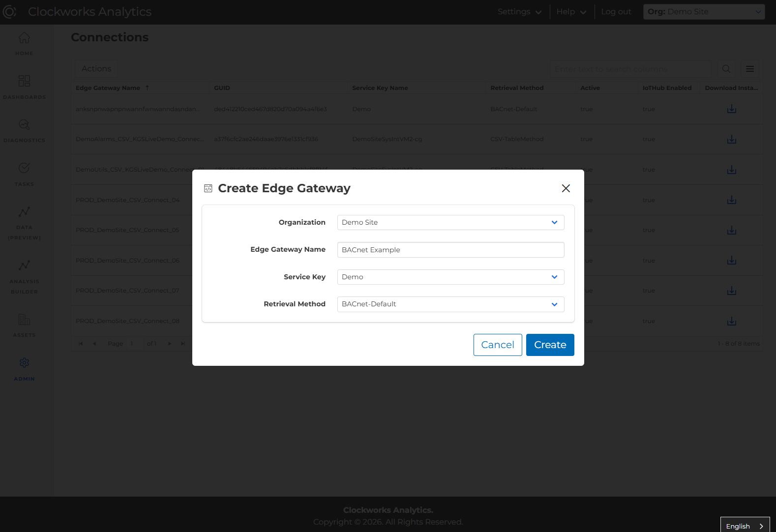Click CSV-TableMethod cell in DemoAlarms row

517,139
